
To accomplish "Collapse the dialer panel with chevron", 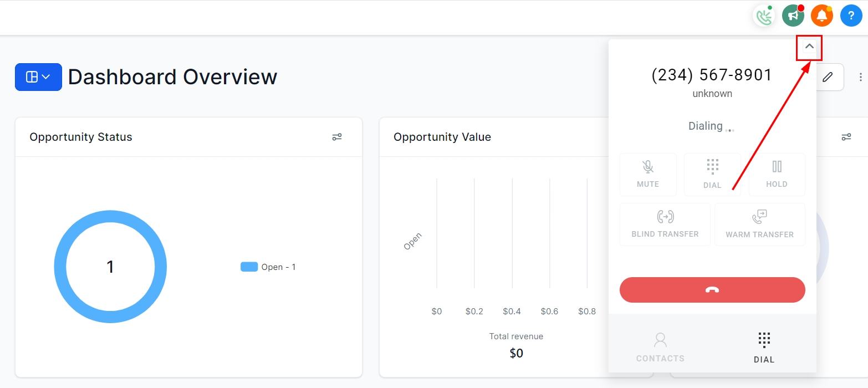I will click(809, 47).
